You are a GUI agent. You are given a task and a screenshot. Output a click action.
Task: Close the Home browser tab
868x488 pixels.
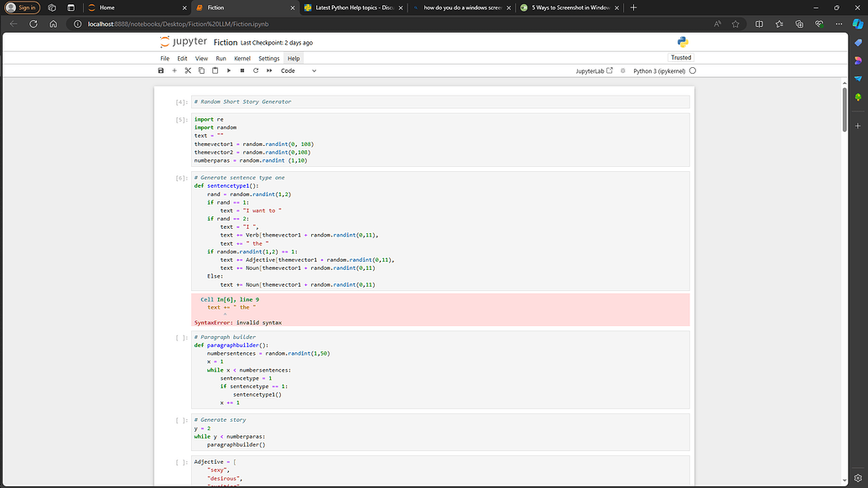[185, 8]
